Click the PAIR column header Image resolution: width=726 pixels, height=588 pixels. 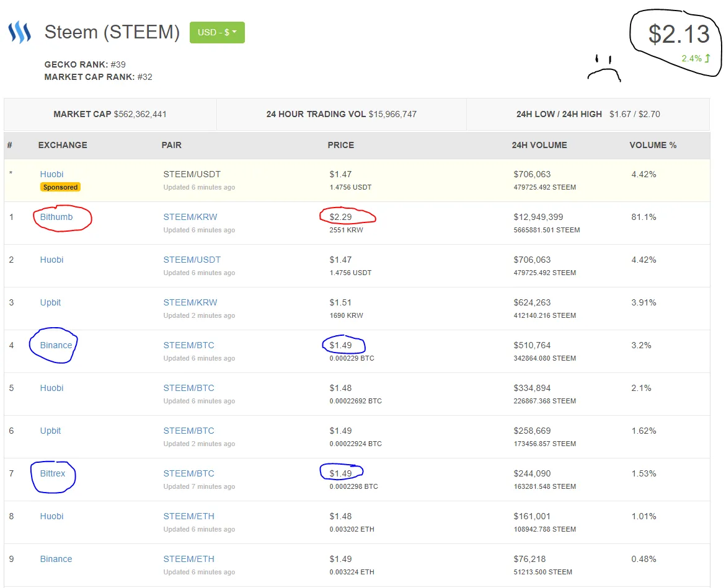click(171, 145)
